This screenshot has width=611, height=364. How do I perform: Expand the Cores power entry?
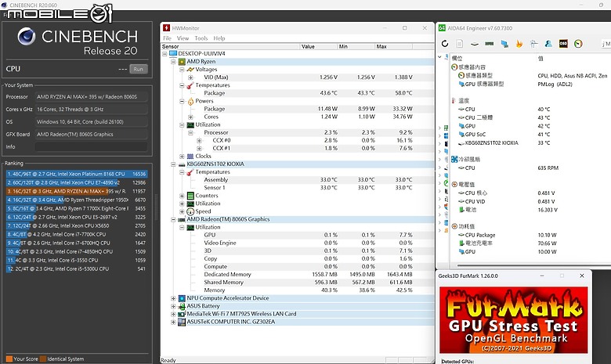point(190,117)
